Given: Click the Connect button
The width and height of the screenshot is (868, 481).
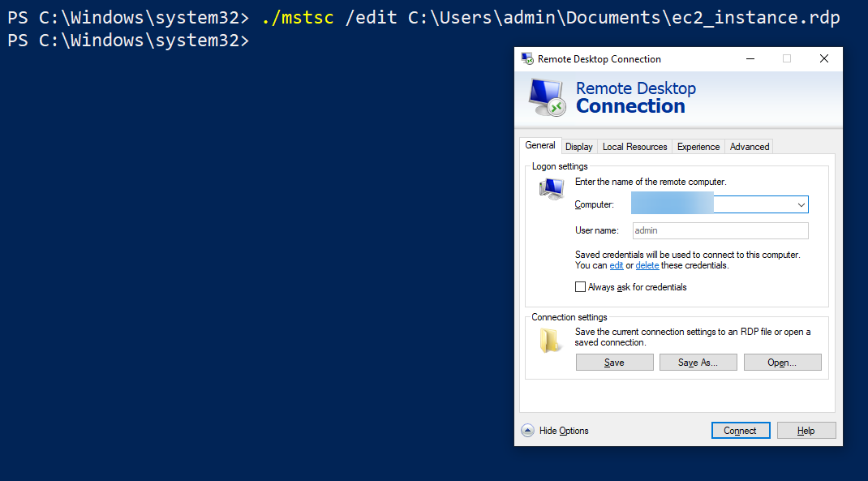Looking at the screenshot, I should click(740, 431).
